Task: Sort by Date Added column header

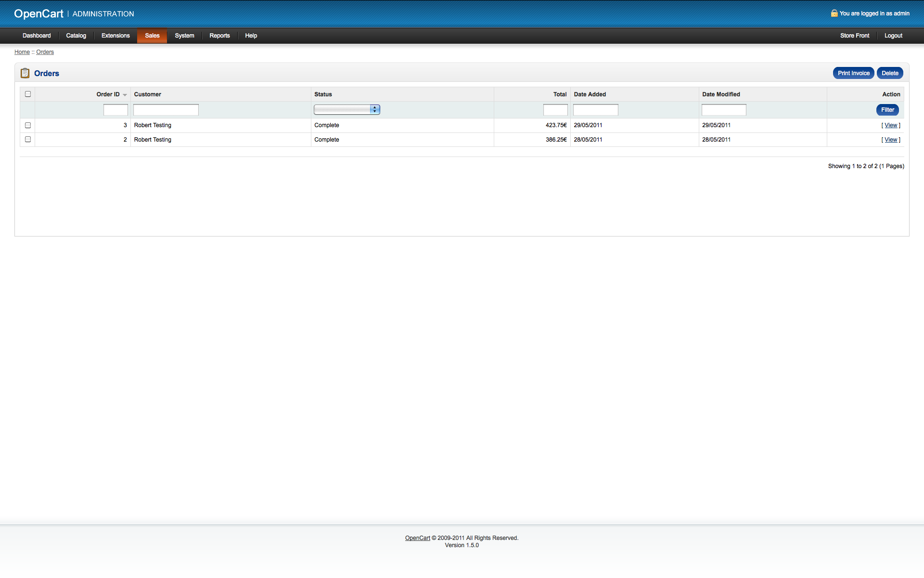Action: [x=590, y=94]
